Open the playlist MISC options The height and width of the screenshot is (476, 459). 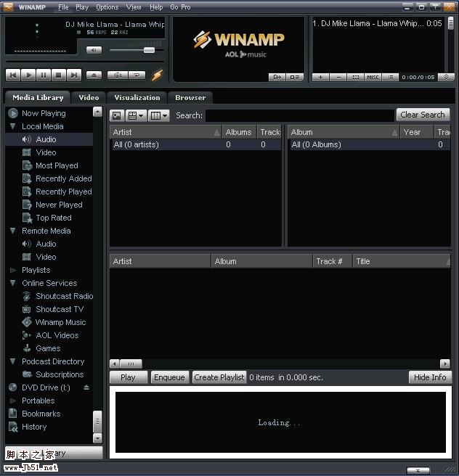[x=373, y=77]
